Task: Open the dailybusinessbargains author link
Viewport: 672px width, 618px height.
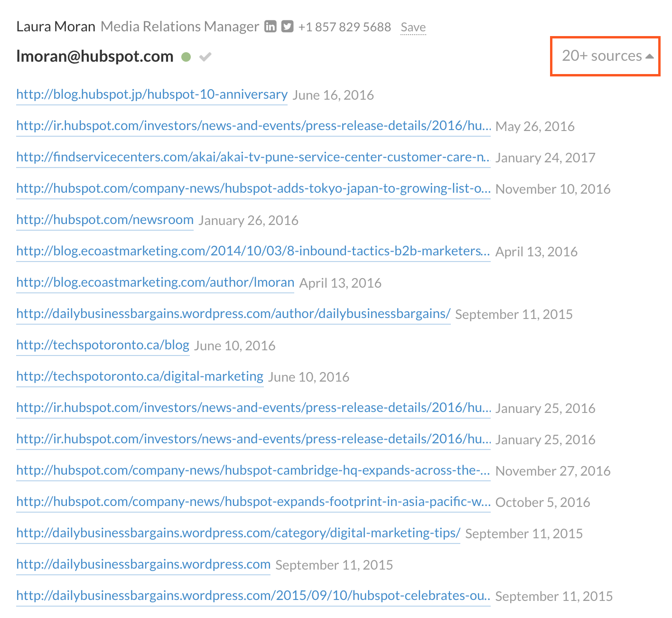Action: (x=233, y=314)
